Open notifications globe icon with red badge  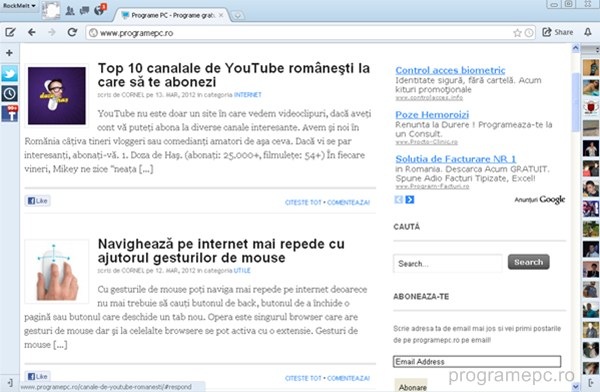pos(100,10)
